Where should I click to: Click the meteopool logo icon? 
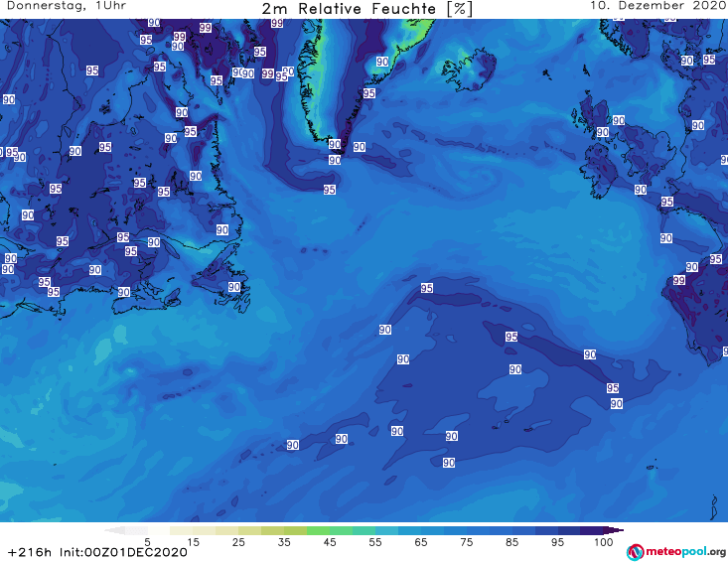click(635, 552)
